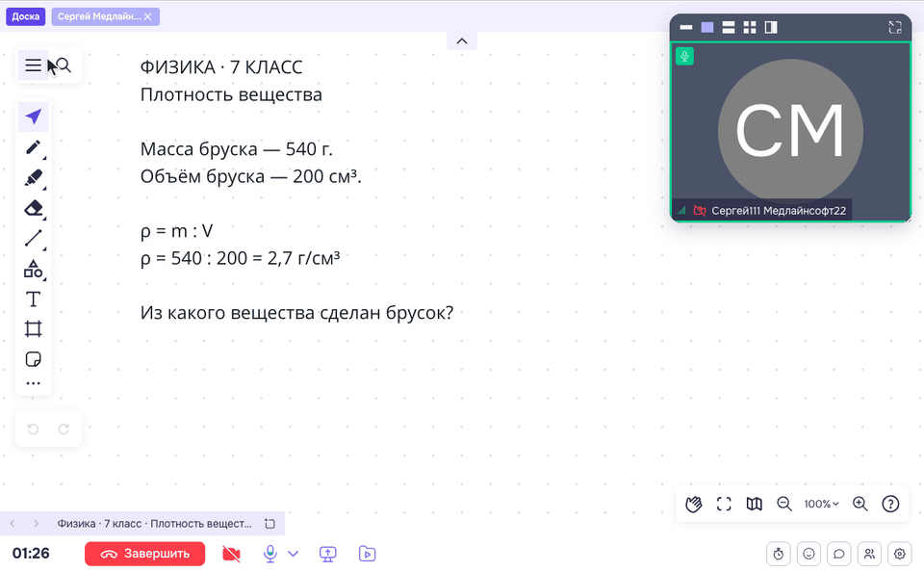
Task: Show participants list
Action: pos(869,555)
